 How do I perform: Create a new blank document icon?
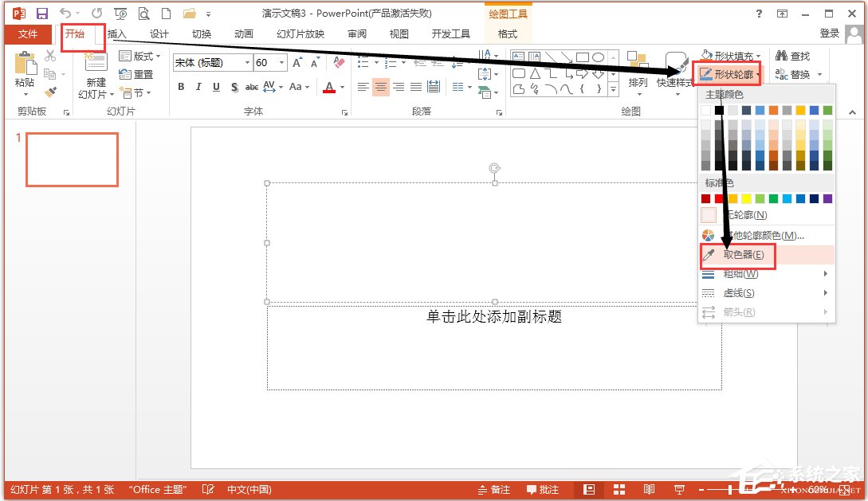[x=166, y=14]
